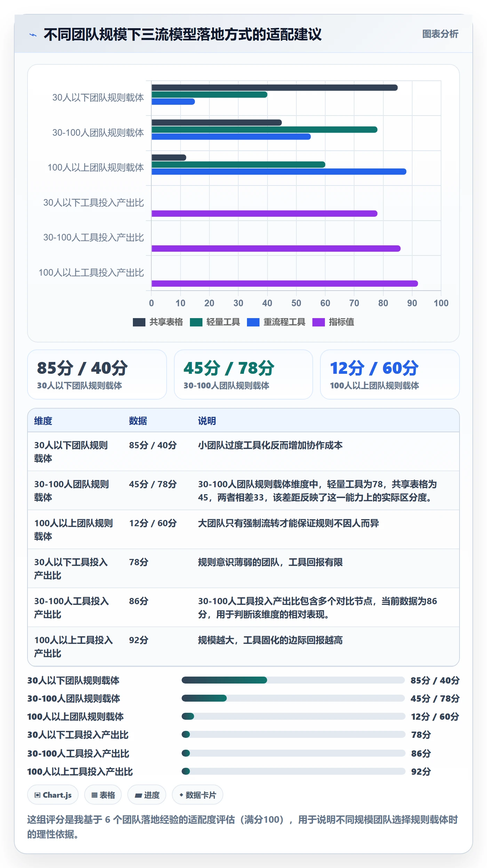Image resolution: width=487 pixels, height=868 pixels.
Task: Toggle the 轻量工具 legend swatch
Action: [196, 322]
